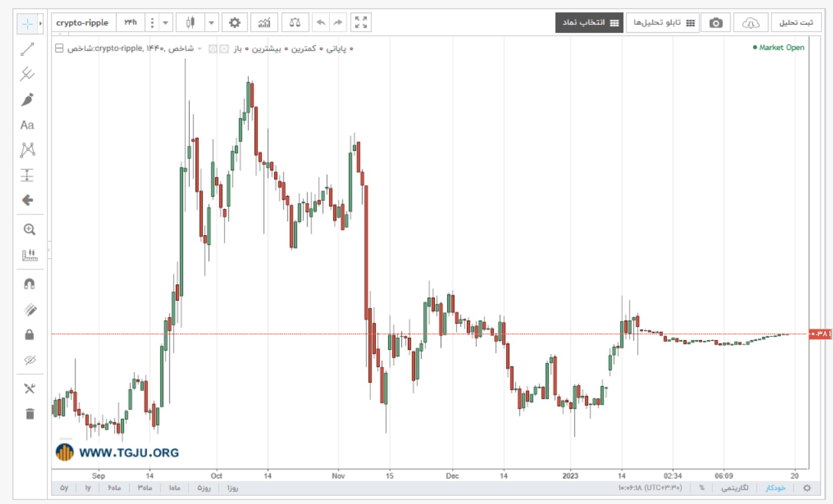The width and height of the screenshot is (833, 504).
Task: Select the price range measuring tool
Action: click(27, 175)
